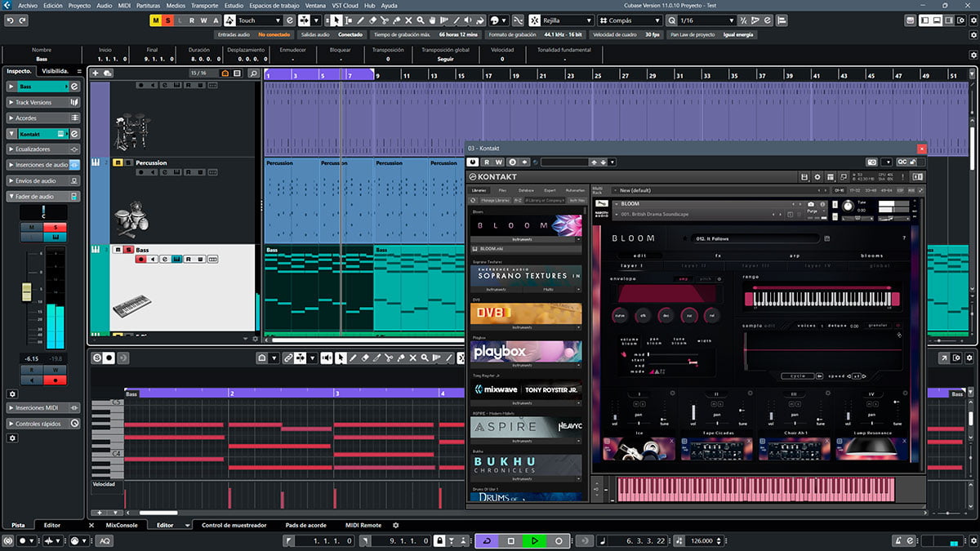Select the Object Selection arrow tool in the main toolbar
The width and height of the screenshot is (980, 551).
(336, 20)
